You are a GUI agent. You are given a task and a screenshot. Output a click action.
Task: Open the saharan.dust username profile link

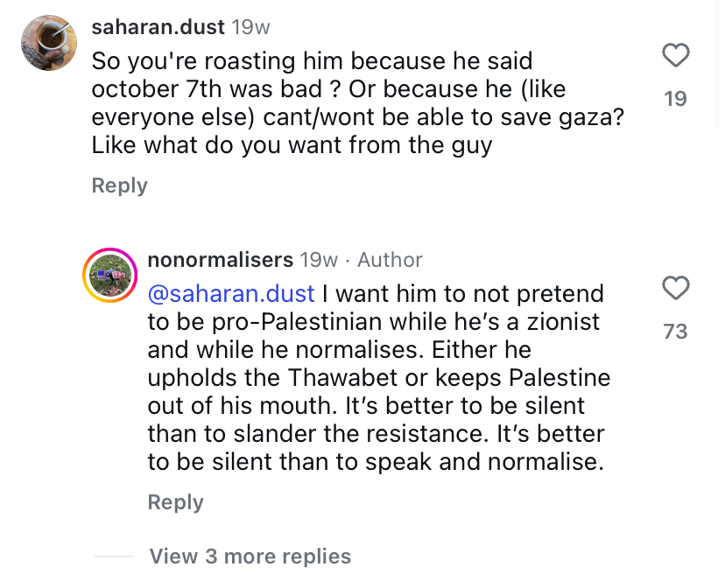tap(158, 27)
